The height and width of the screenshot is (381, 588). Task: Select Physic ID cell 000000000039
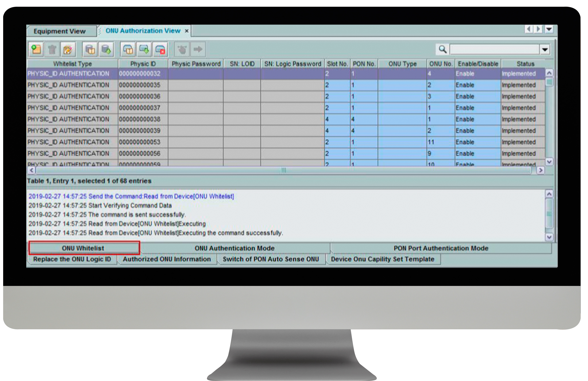[x=143, y=131]
